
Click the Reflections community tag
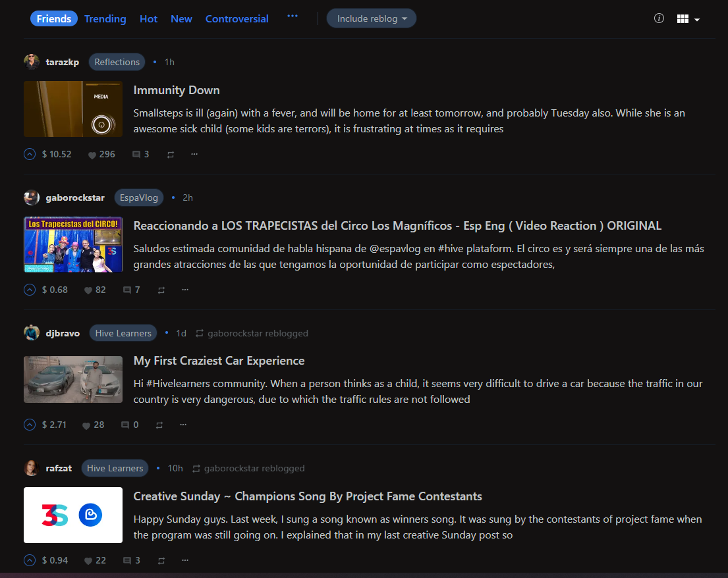(117, 62)
